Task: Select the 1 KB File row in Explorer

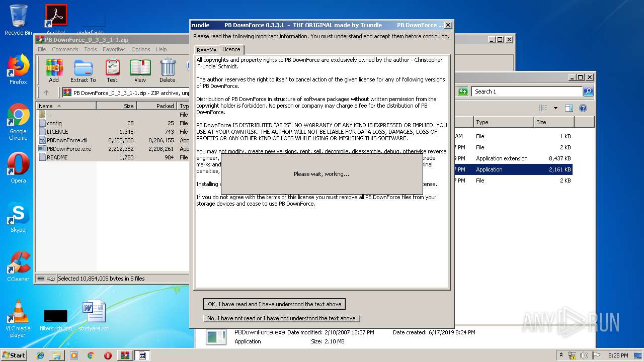Action: pos(513,136)
